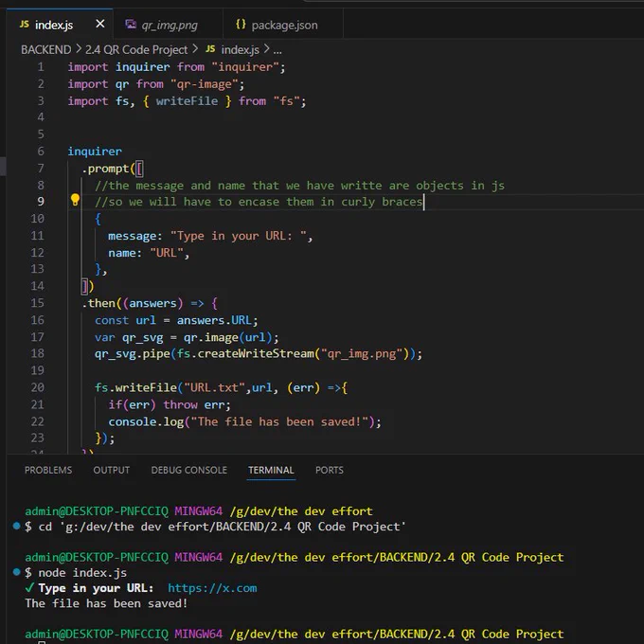Image resolution: width=644 pixels, height=644 pixels.
Task: Click qr.image on line 17
Action: [210, 337]
